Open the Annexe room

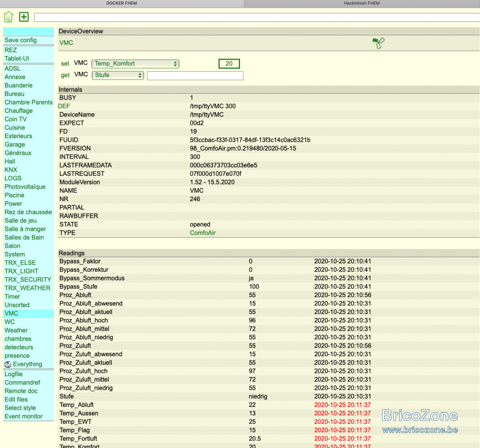pyautogui.click(x=15, y=77)
